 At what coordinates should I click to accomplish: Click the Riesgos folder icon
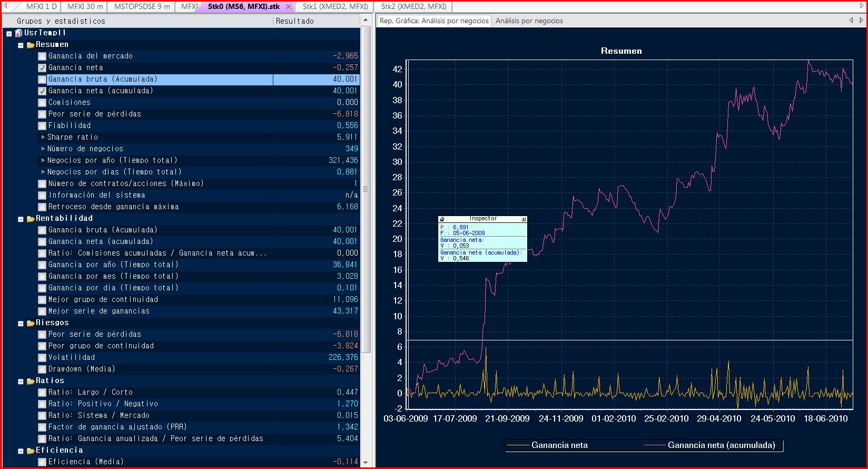[x=31, y=323]
